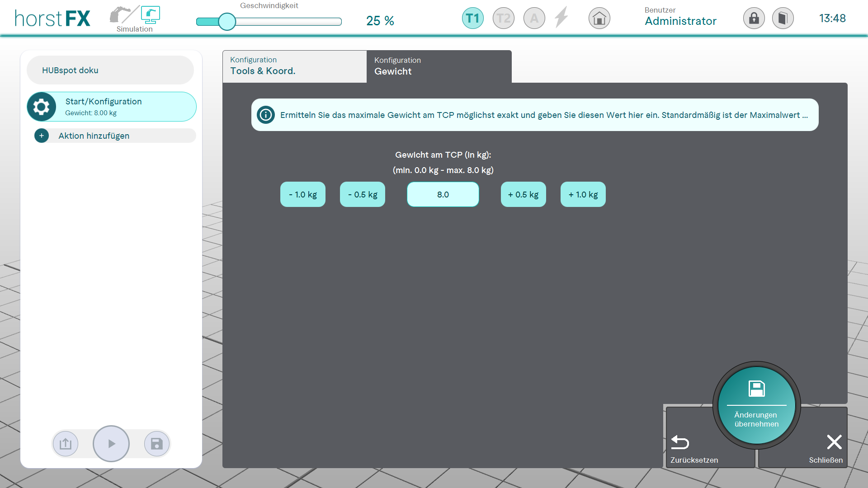The width and height of the screenshot is (868, 488).
Task: Select the Gewicht configuration tab
Action: (439, 66)
